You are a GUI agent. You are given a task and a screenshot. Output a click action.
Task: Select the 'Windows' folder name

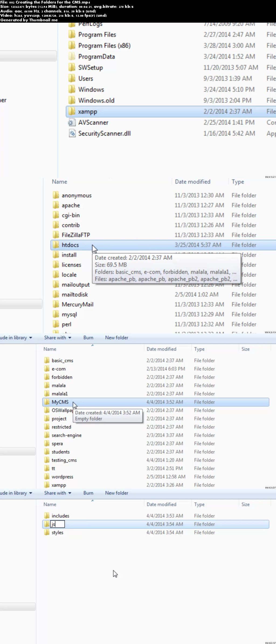point(91,90)
